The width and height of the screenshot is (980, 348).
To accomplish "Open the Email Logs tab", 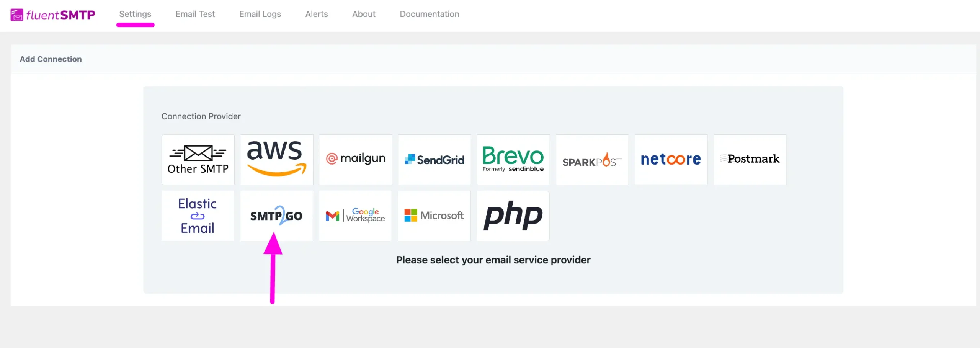I will (x=260, y=14).
